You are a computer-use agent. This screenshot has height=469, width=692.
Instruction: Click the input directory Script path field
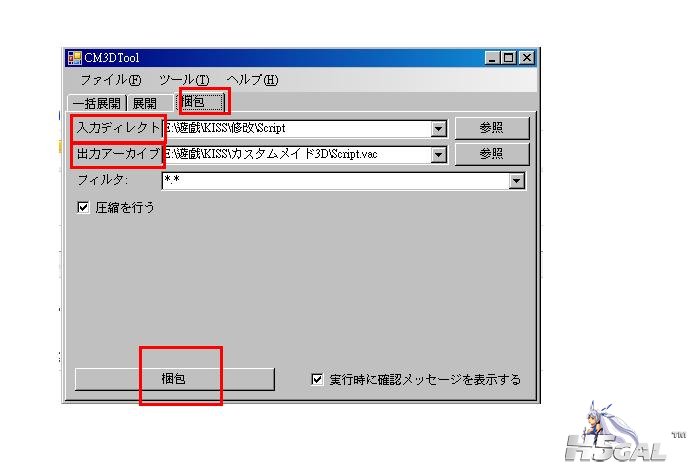point(297,129)
